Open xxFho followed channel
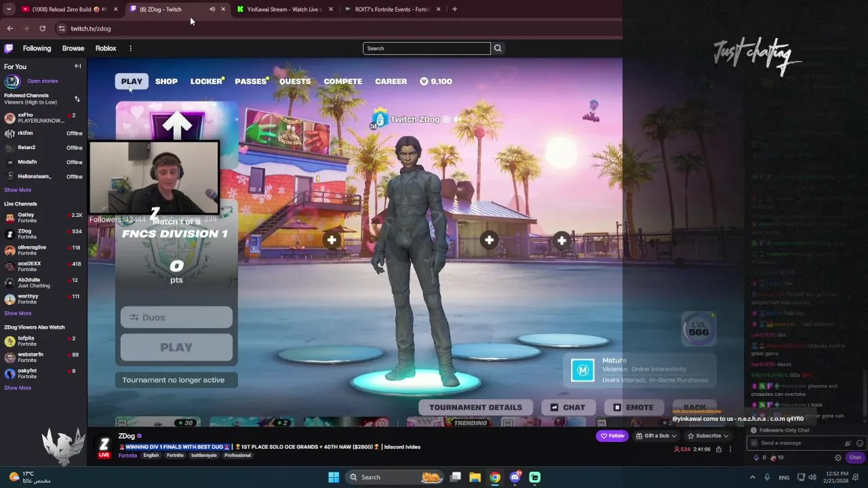The image size is (868, 488). pyautogui.click(x=43, y=118)
